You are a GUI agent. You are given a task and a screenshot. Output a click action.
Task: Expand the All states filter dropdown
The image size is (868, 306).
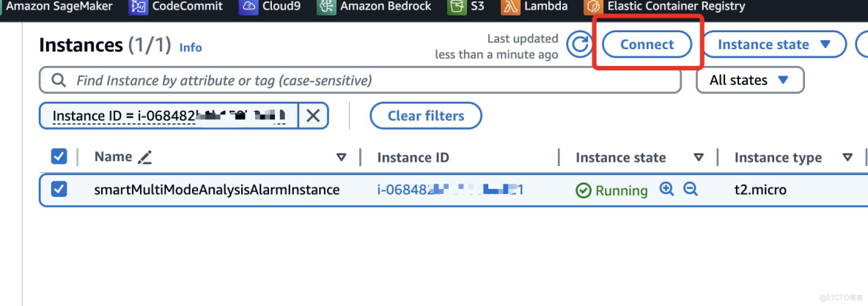tap(749, 81)
